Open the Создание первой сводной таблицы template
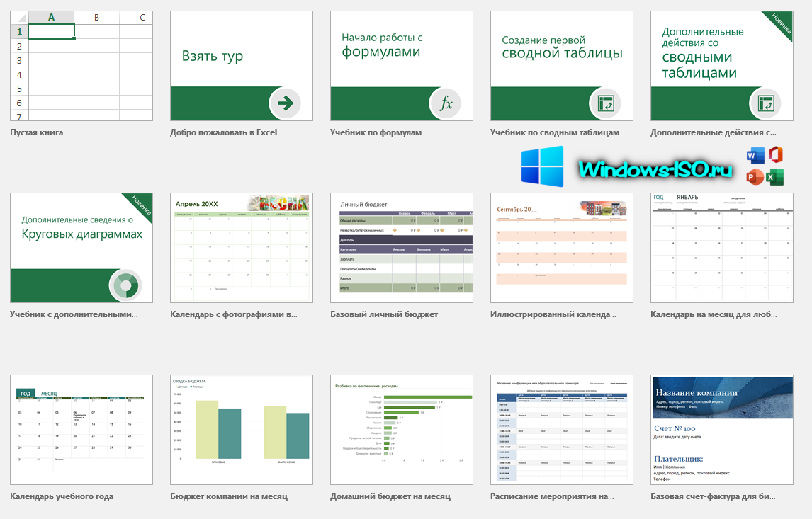 (x=561, y=66)
